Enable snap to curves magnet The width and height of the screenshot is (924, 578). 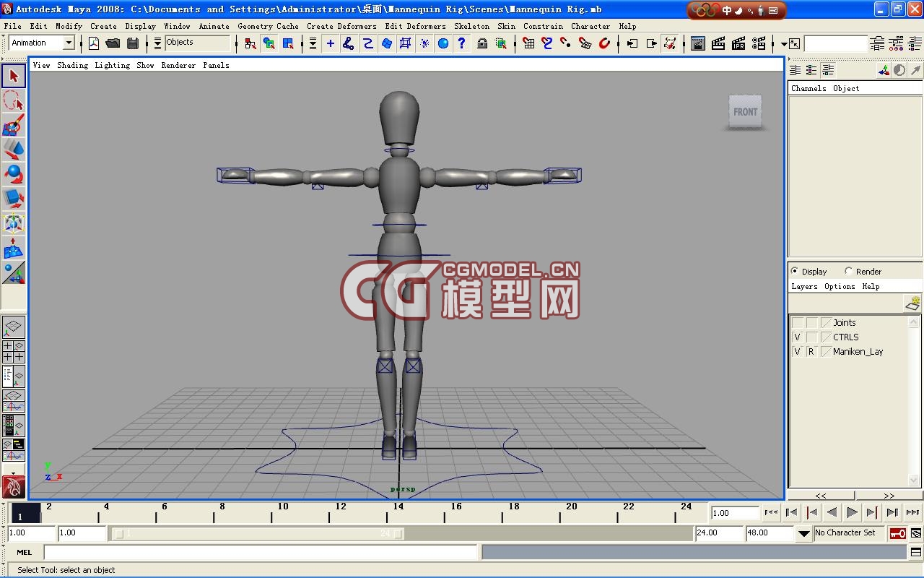[x=547, y=43]
